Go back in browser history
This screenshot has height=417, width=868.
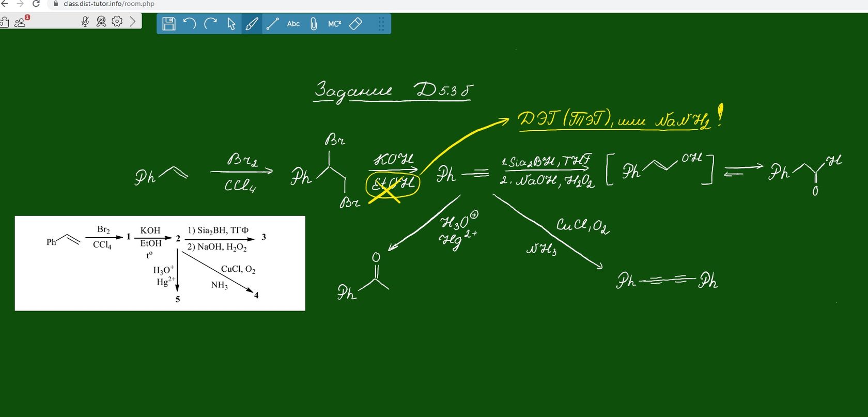tap(4, 4)
